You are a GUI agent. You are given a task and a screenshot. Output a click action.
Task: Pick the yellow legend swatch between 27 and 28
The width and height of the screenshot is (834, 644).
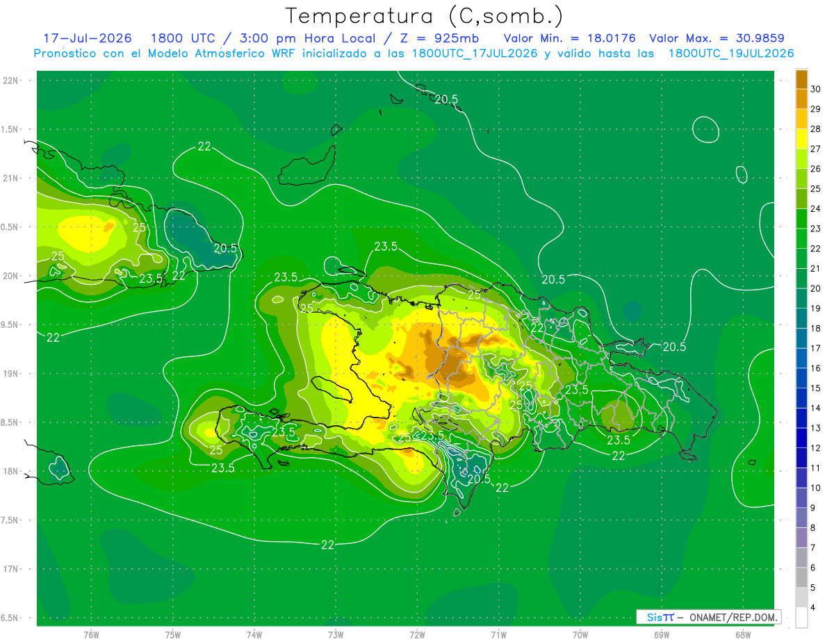point(801,139)
